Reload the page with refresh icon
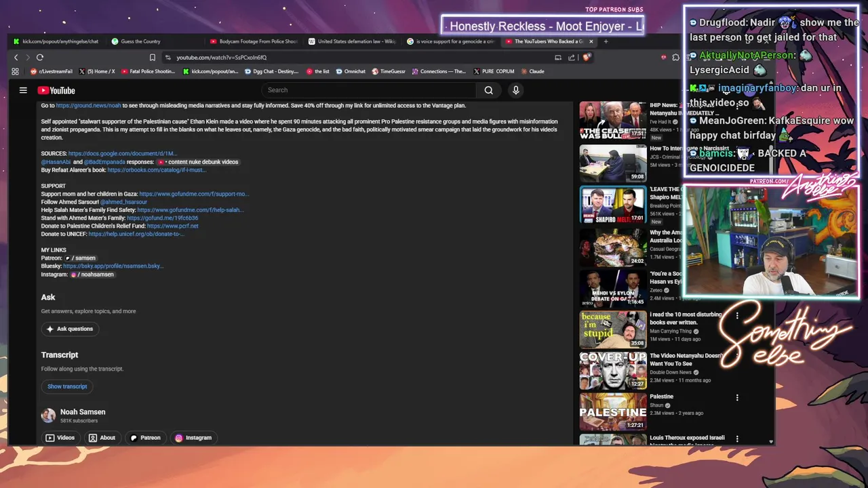This screenshot has width=868, height=488. click(40, 58)
